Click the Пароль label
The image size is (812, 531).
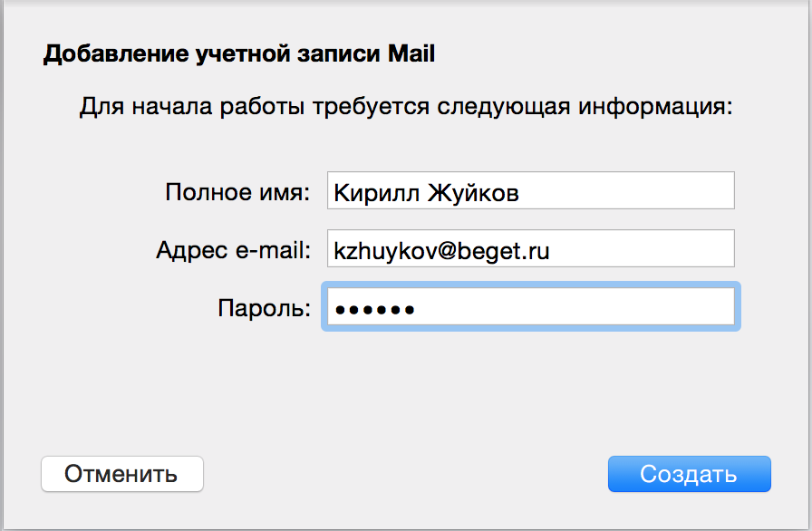coord(264,308)
